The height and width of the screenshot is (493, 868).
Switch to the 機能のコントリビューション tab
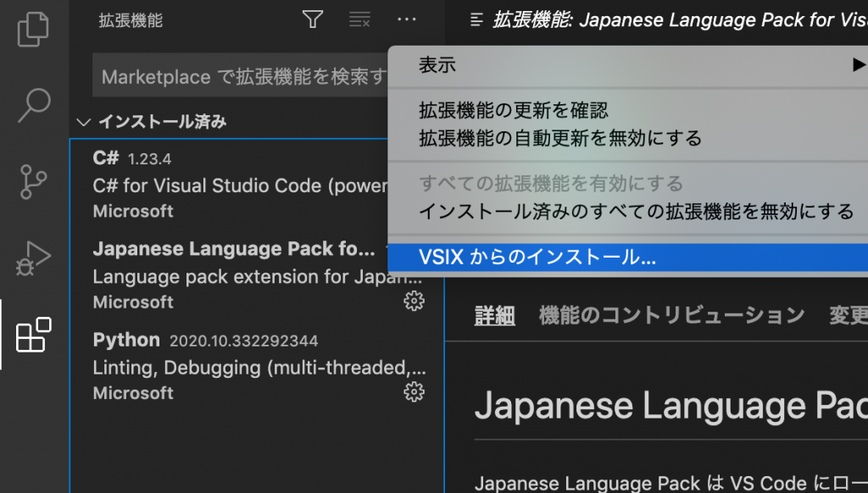coord(671,315)
